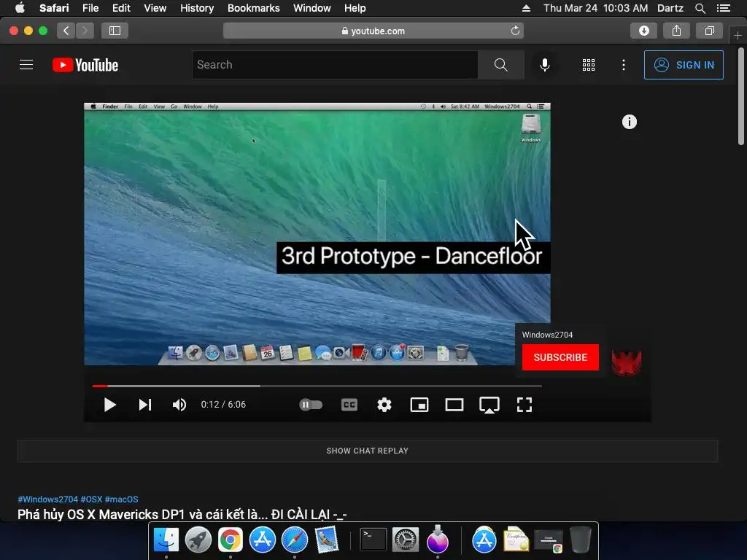The width and height of the screenshot is (747, 560).
Task: Open the YouTube guide hamburger menu
Action: (26, 65)
